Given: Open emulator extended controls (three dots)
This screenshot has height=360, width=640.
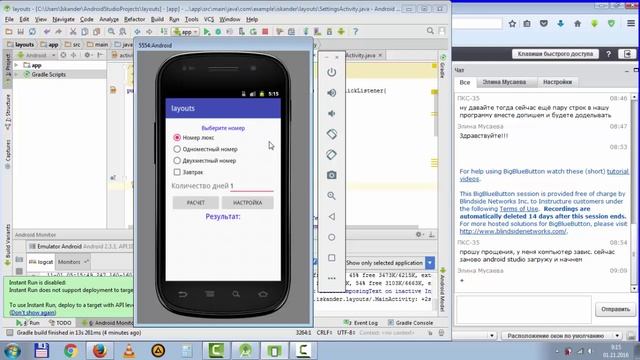Looking at the screenshot, I should [x=331, y=278].
